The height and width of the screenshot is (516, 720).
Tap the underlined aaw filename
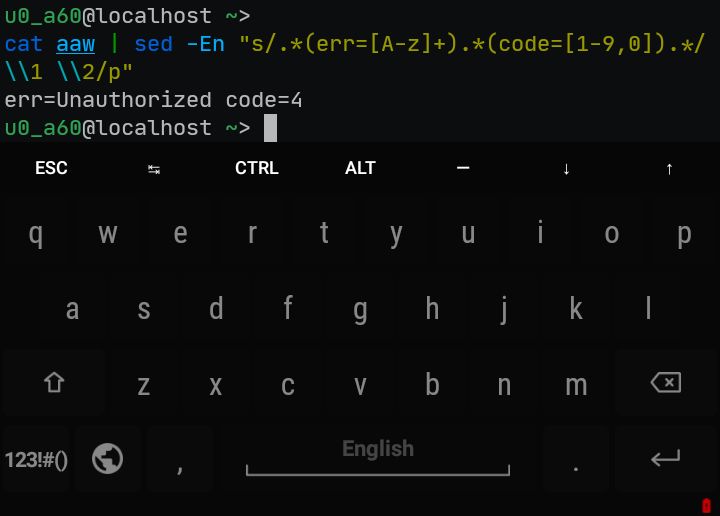pyautogui.click(x=76, y=44)
